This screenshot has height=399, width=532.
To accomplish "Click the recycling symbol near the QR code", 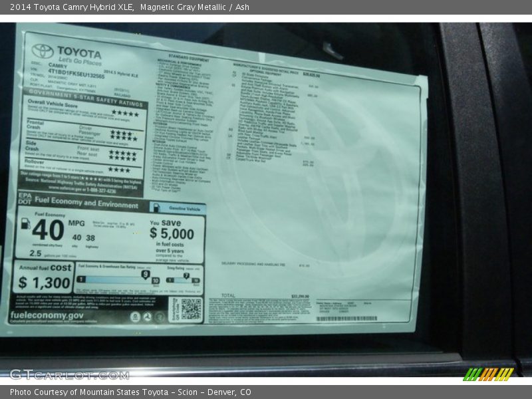I will [147, 317].
